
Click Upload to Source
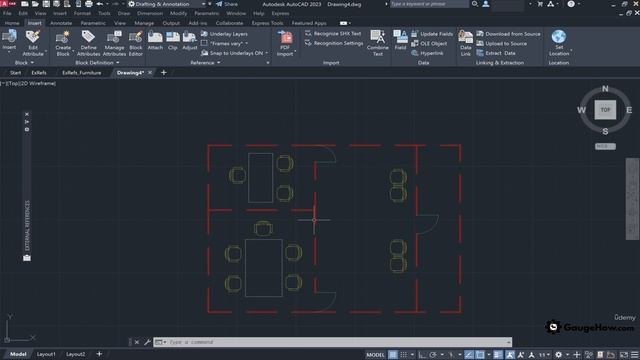click(501, 43)
